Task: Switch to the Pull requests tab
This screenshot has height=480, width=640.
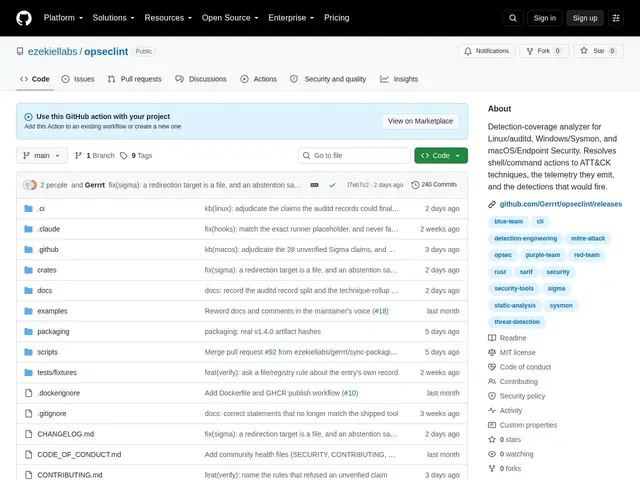Action: click(135, 79)
